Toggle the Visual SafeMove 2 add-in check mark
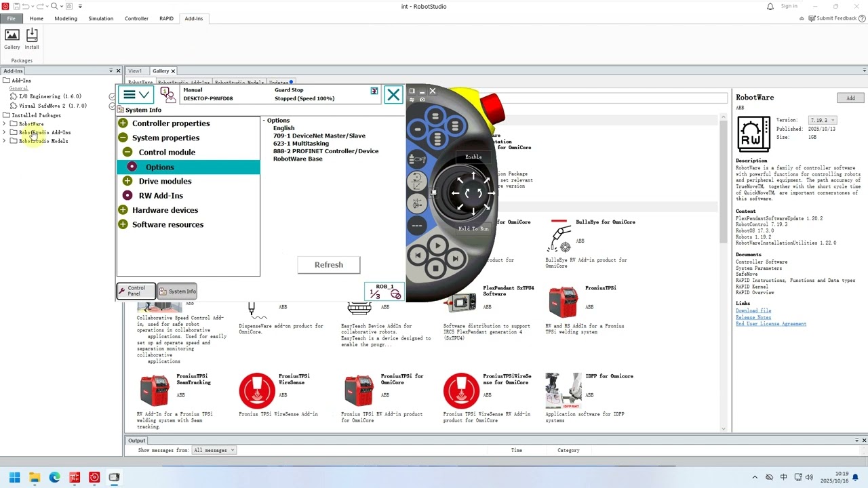 112,106
